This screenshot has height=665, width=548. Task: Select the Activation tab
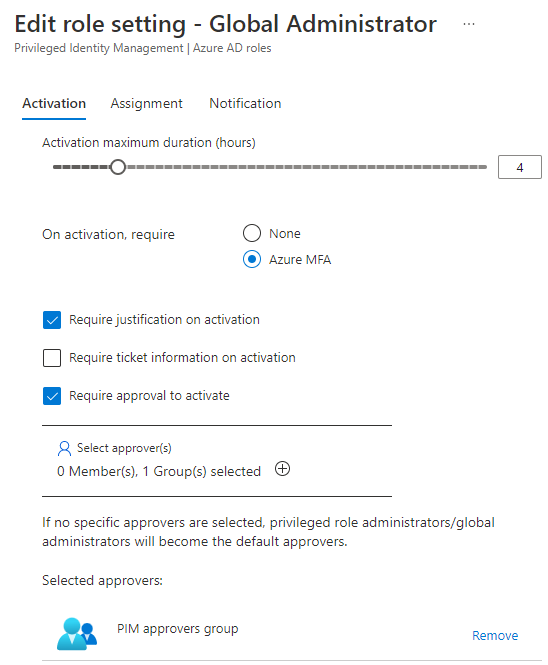pyautogui.click(x=54, y=103)
